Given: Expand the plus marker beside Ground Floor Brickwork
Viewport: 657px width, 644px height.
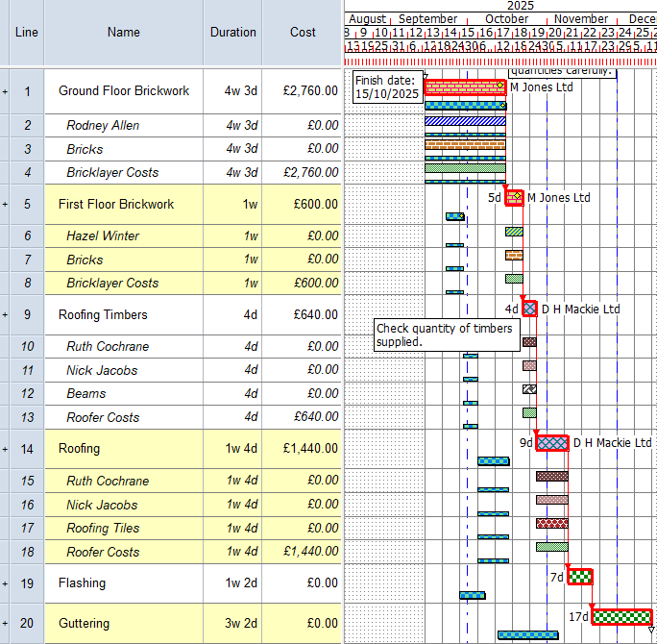Looking at the screenshot, I should (x=6, y=91).
